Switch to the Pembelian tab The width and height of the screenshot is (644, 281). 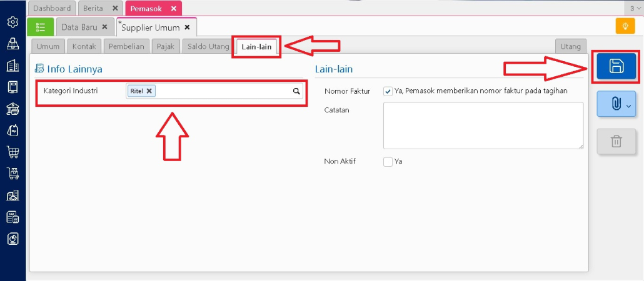126,46
